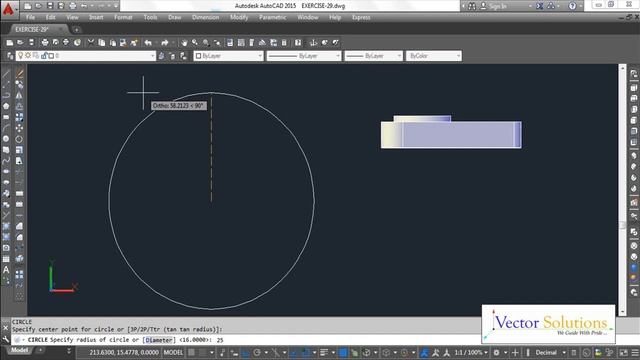Open status bar Customization menu button
Viewport: 640px width, 360px height.
point(635,352)
